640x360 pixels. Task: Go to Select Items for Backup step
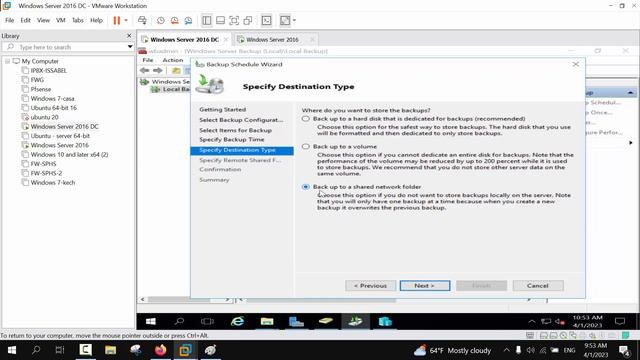pos(236,130)
